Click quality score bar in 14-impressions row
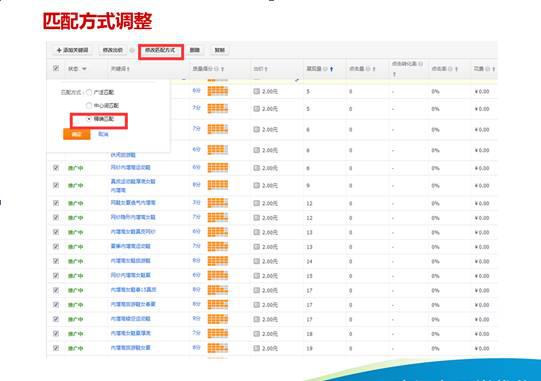The image size is (541, 381). tap(218, 261)
